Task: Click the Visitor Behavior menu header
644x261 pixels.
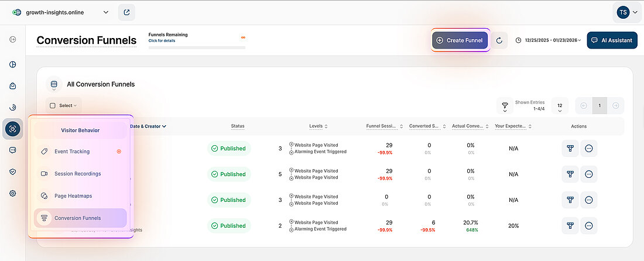Action: 80,130
